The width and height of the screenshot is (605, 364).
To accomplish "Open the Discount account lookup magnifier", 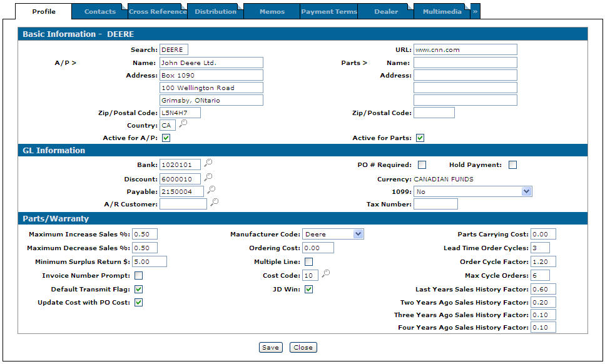I will [208, 178].
